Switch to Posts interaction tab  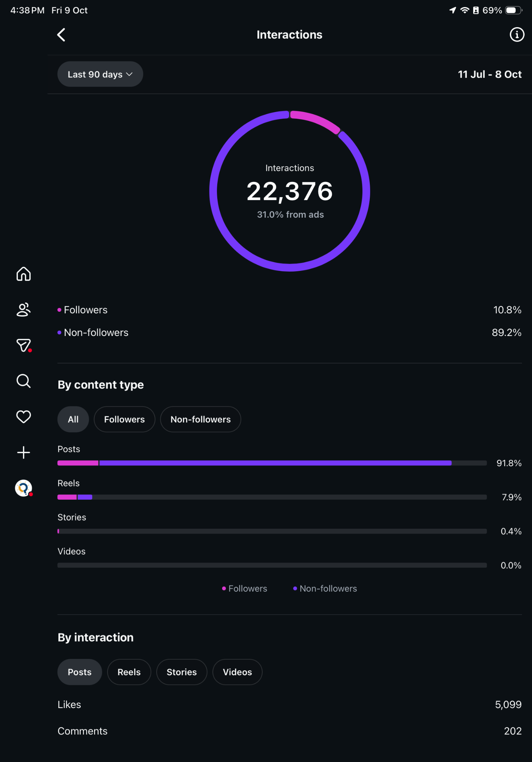coord(80,672)
